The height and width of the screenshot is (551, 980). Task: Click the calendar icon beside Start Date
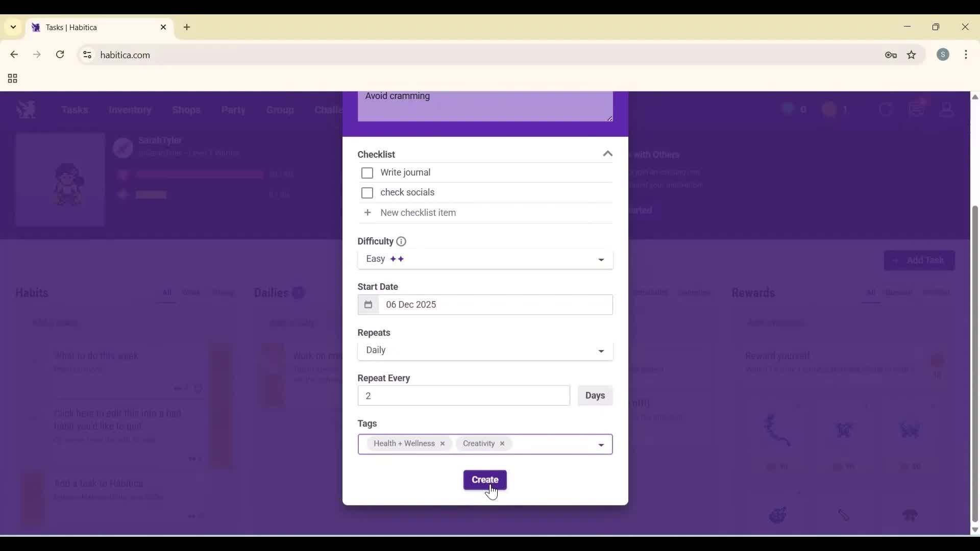(x=369, y=305)
